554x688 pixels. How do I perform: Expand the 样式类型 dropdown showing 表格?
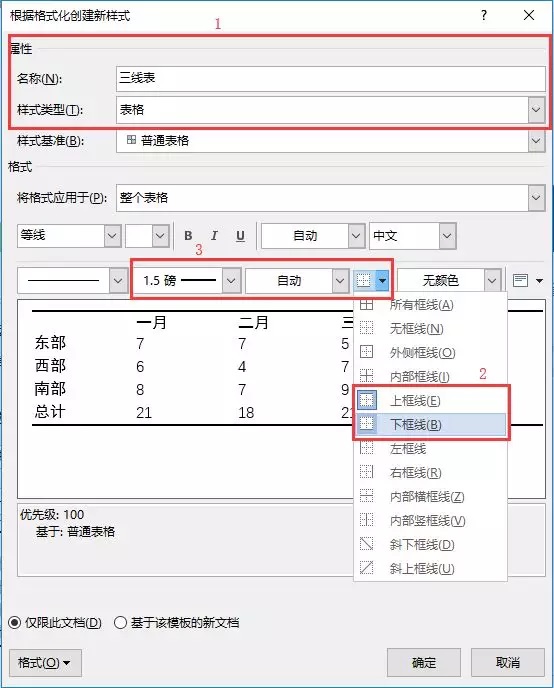(x=536, y=110)
